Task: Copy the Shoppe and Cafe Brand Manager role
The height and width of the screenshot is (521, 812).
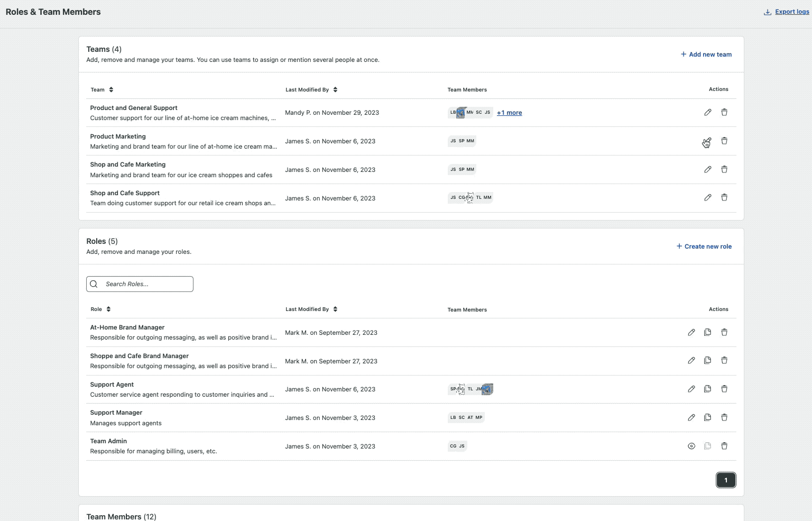Action: tap(707, 360)
